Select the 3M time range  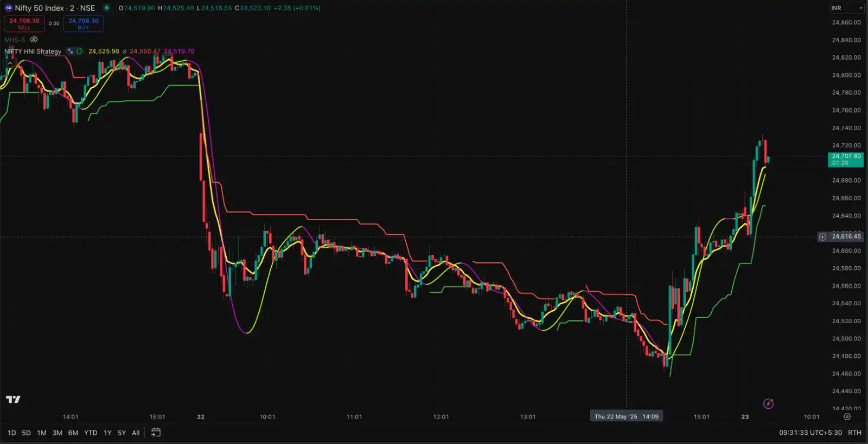pyautogui.click(x=58, y=433)
